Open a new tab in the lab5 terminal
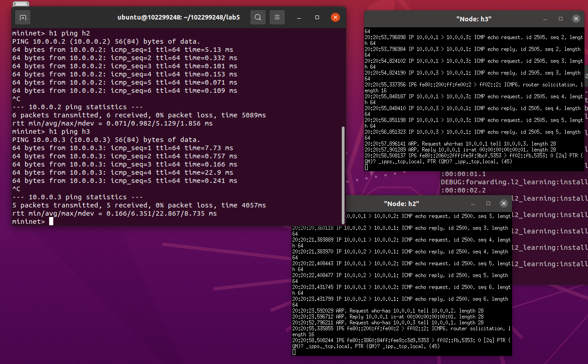Image resolution: width=588 pixels, height=364 pixels. 23,18
